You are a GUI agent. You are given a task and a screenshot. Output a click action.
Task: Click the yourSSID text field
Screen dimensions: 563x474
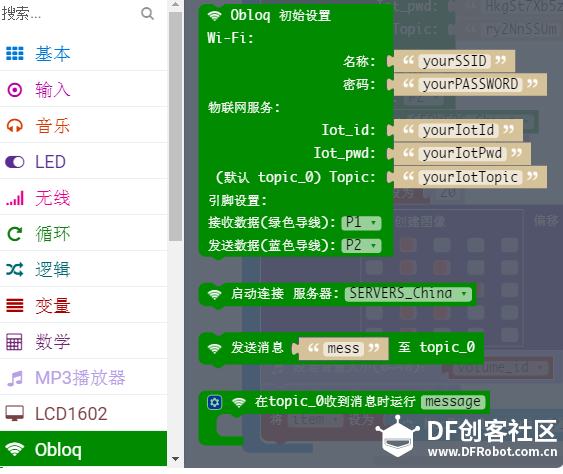click(454, 61)
